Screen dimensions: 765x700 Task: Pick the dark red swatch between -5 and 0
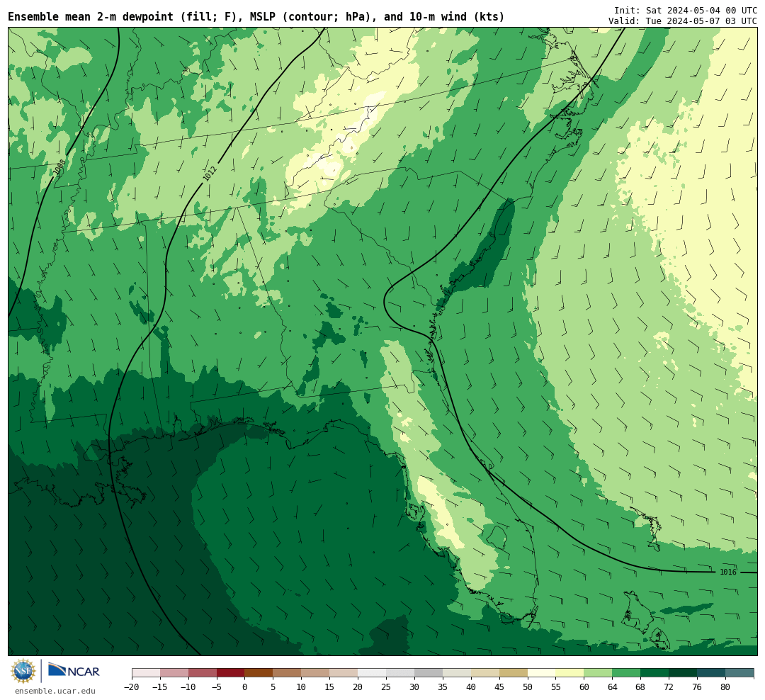[231, 673]
